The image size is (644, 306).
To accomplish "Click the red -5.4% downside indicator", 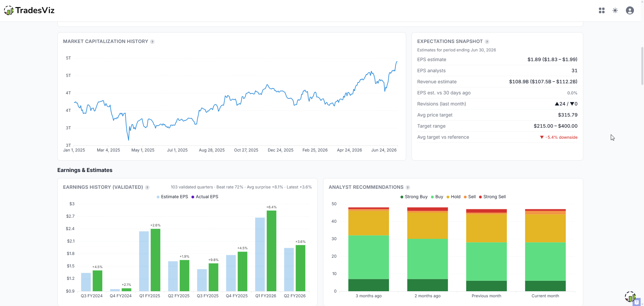I will click(558, 137).
